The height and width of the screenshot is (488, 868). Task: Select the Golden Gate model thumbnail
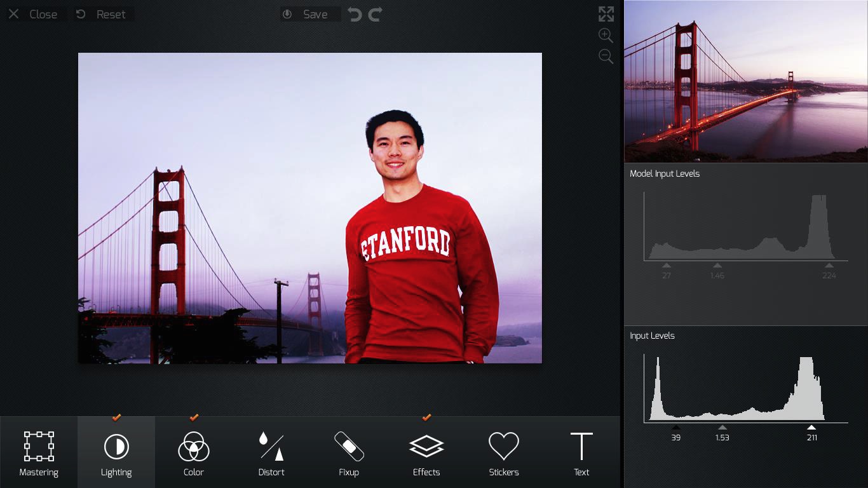pyautogui.click(x=746, y=81)
